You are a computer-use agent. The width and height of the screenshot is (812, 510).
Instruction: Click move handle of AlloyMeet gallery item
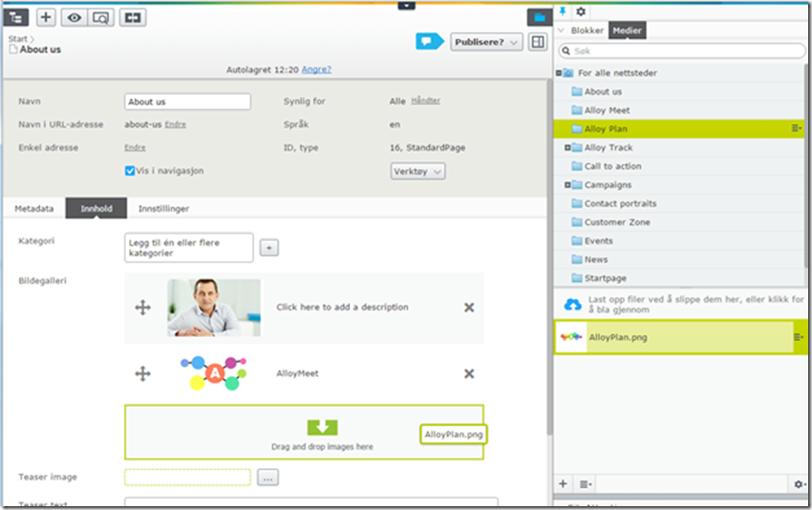[142, 373]
